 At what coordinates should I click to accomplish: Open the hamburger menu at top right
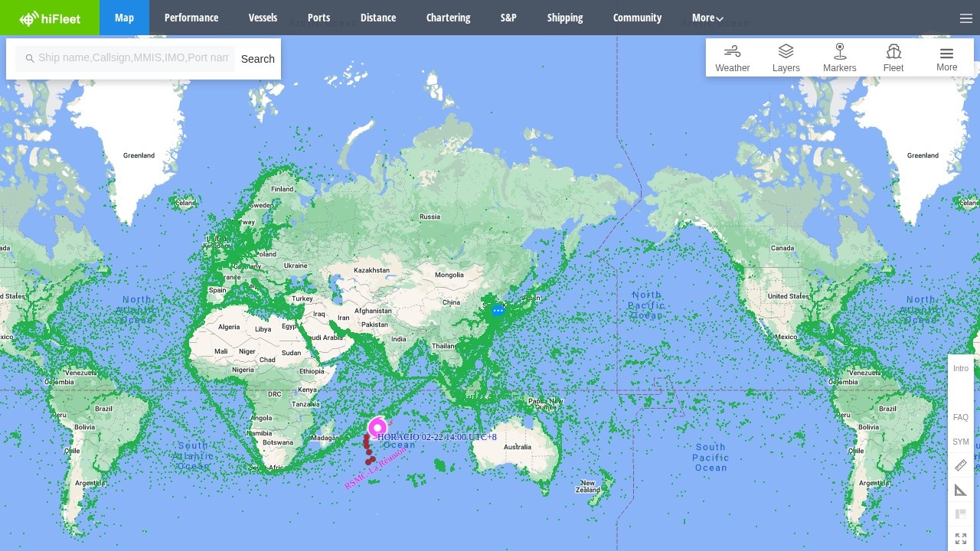pyautogui.click(x=965, y=18)
